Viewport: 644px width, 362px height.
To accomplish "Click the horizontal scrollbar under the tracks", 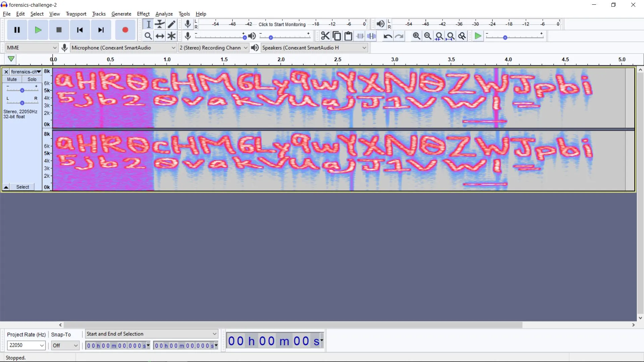I will pyautogui.click(x=292, y=325).
